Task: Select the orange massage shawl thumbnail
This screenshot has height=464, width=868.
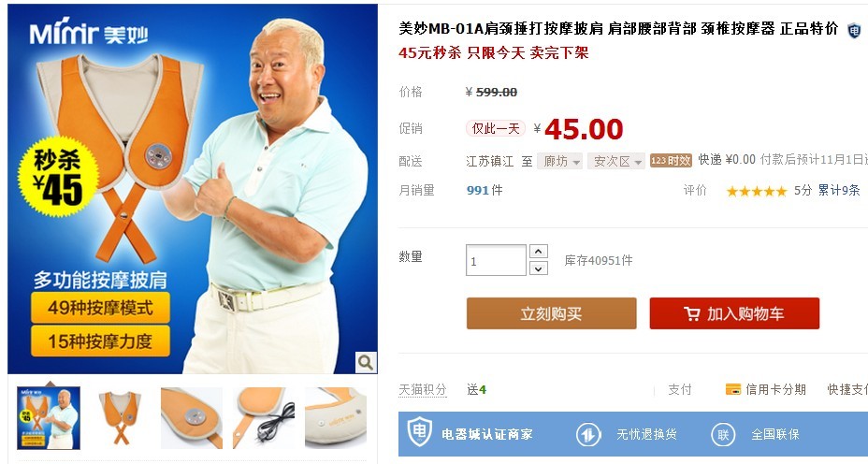Action: pyautogui.click(x=120, y=418)
